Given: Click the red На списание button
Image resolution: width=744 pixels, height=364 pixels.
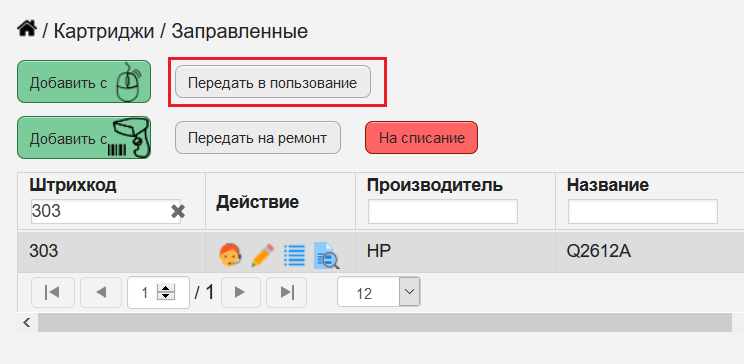Looking at the screenshot, I should tap(421, 138).
